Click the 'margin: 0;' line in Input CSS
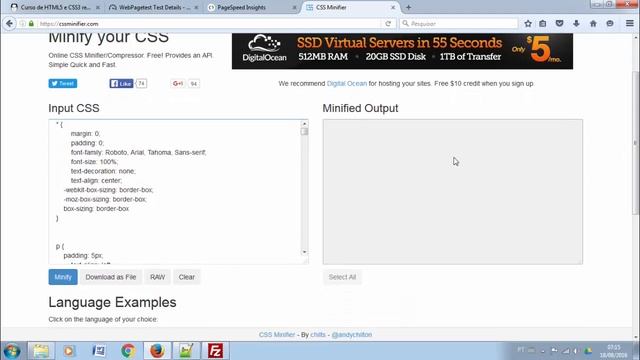 [x=85, y=133]
